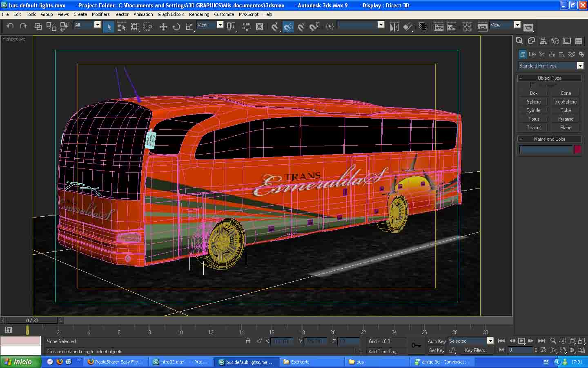Select the Move tool in toolbar
Image resolution: width=588 pixels, height=368 pixels.
tap(163, 27)
